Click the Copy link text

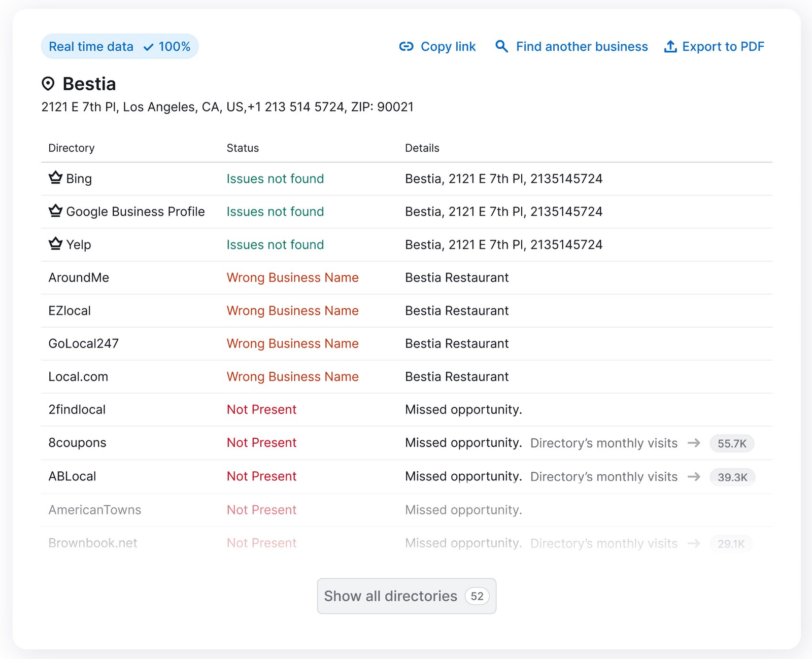point(448,47)
